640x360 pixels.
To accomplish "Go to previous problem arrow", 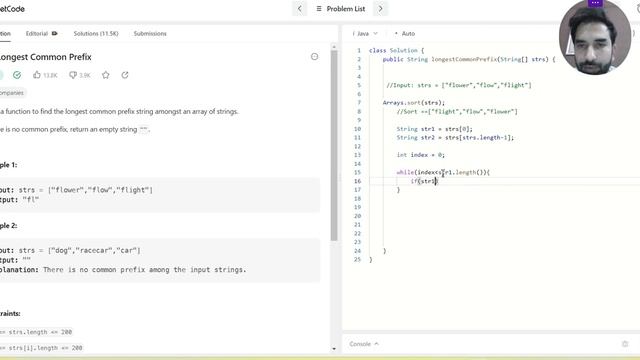I will tap(299, 9).
